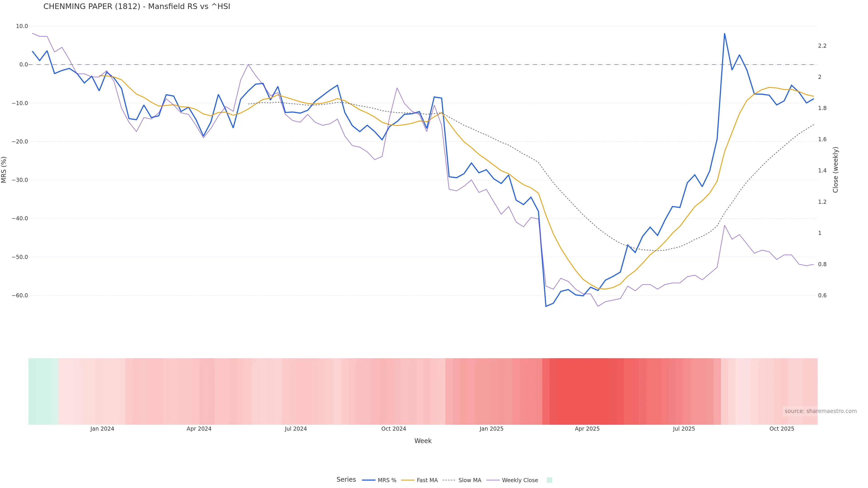Click the "Series" legend title
This screenshot has height=488, width=868.
pos(346,480)
